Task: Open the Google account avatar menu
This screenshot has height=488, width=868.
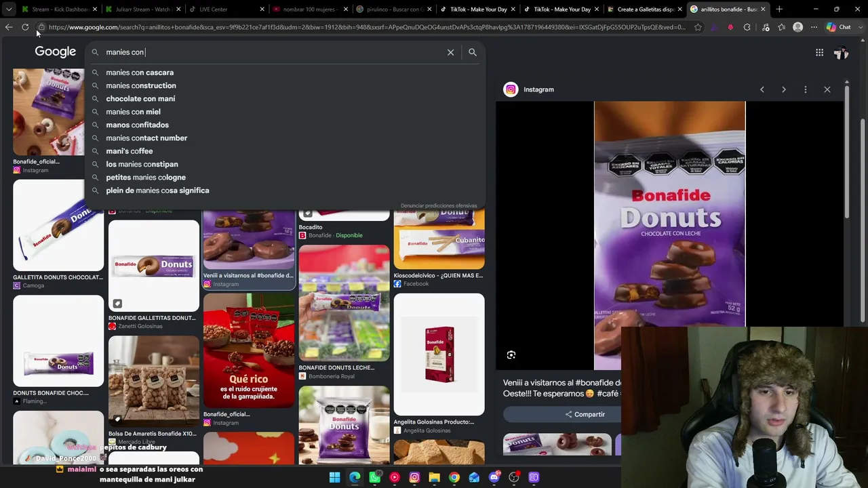Action: tap(842, 52)
